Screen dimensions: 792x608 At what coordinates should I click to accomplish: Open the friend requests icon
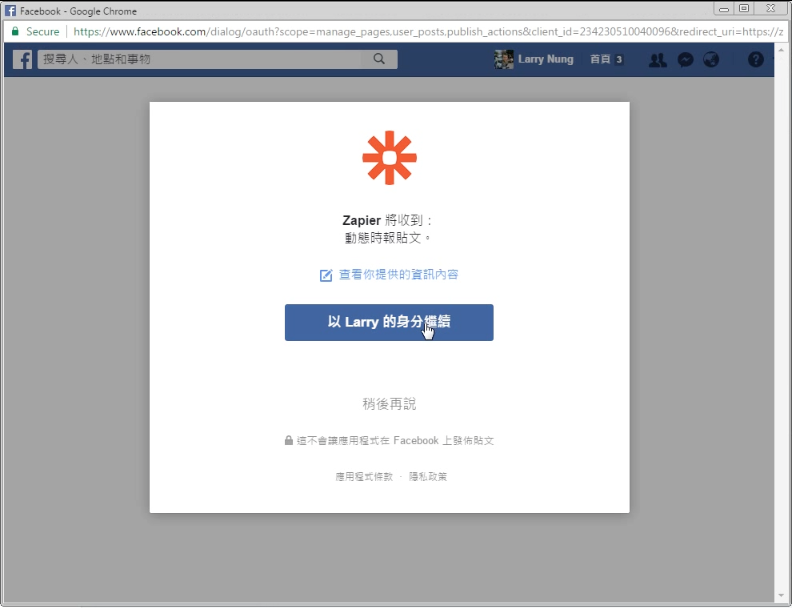[x=657, y=60]
